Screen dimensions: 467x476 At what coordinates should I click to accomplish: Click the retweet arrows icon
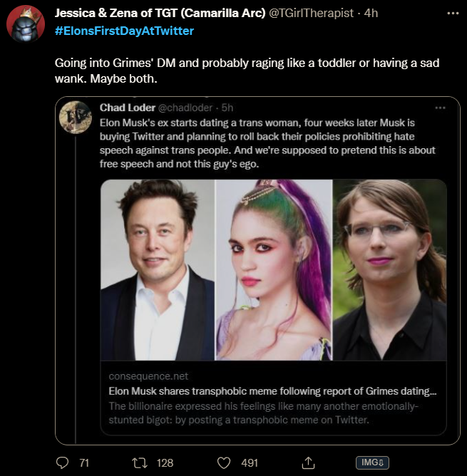(140, 462)
